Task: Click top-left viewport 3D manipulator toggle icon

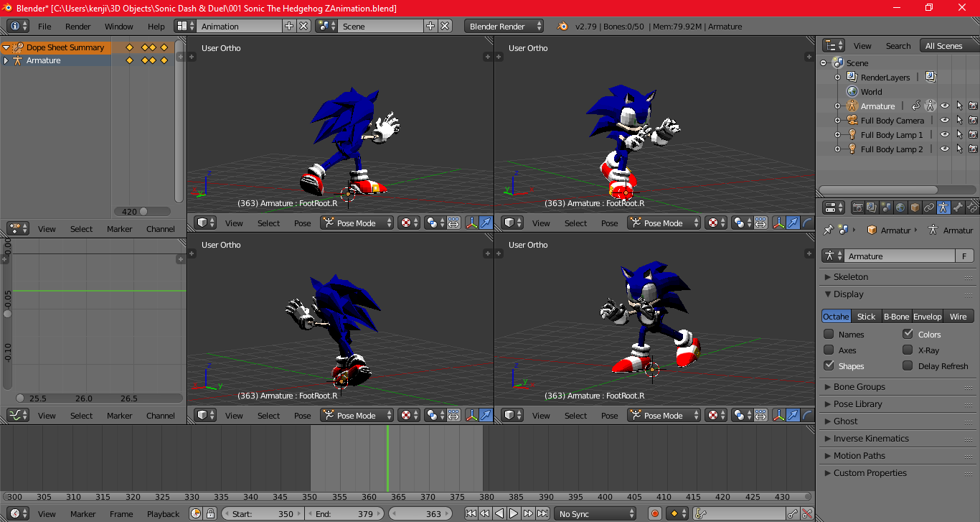Action: (x=472, y=223)
